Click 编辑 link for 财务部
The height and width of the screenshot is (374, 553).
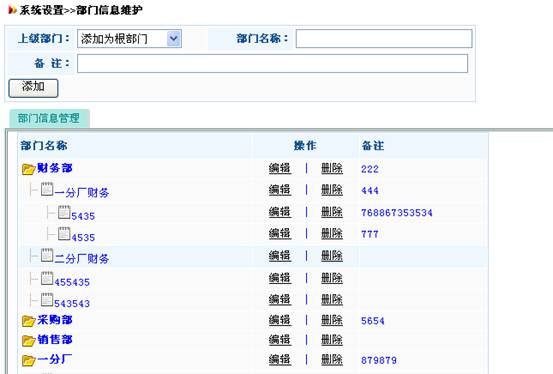coord(280,169)
